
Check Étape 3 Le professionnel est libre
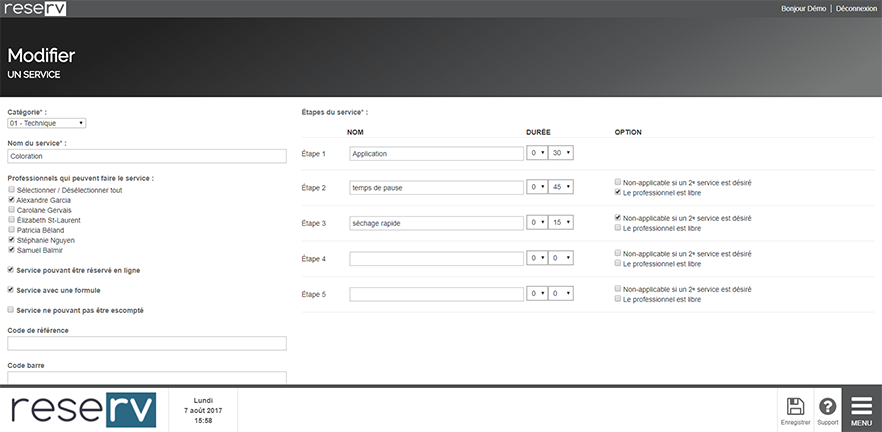coord(618,228)
